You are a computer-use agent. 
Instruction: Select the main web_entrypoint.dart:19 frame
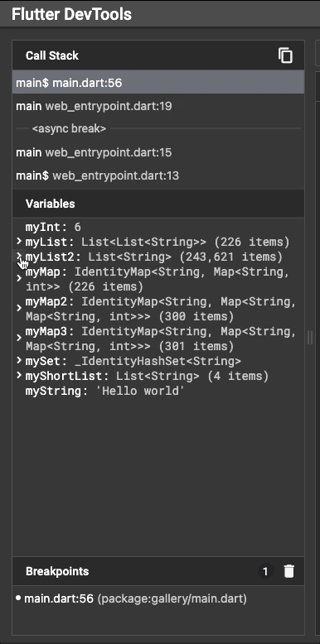[x=158, y=107]
